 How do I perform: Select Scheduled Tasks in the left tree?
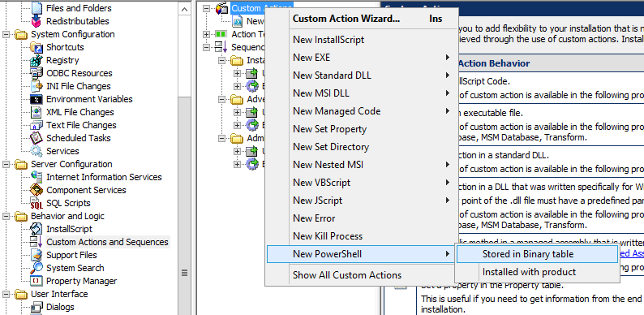(x=79, y=138)
